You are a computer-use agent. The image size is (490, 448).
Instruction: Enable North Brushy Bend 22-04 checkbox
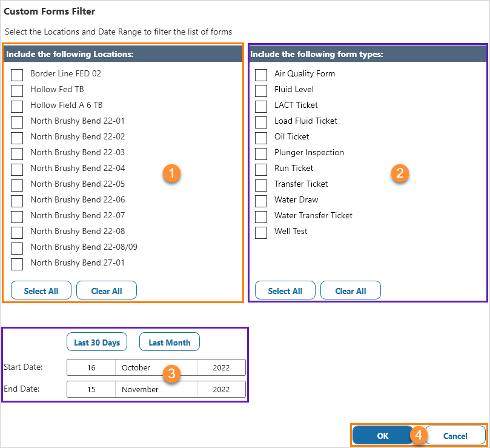[x=17, y=169]
